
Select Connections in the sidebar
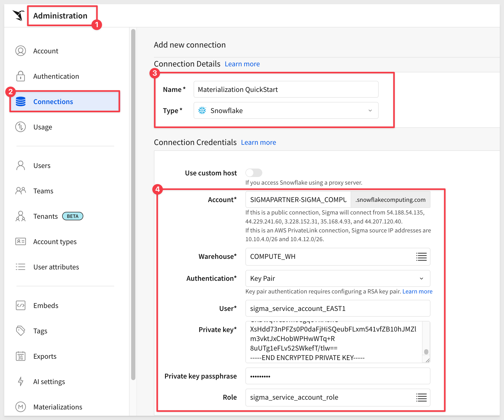click(65, 101)
